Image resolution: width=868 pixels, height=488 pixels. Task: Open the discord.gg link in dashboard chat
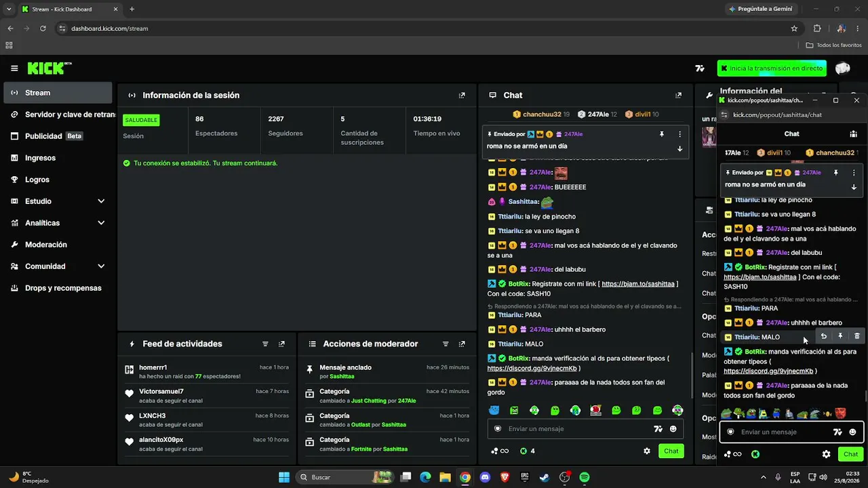532,369
